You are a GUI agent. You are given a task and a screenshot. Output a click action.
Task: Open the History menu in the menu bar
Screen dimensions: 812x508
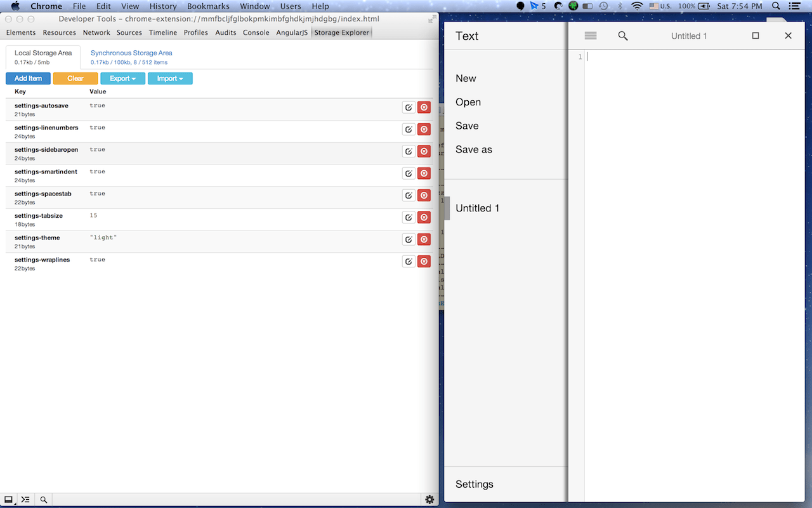point(162,6)
